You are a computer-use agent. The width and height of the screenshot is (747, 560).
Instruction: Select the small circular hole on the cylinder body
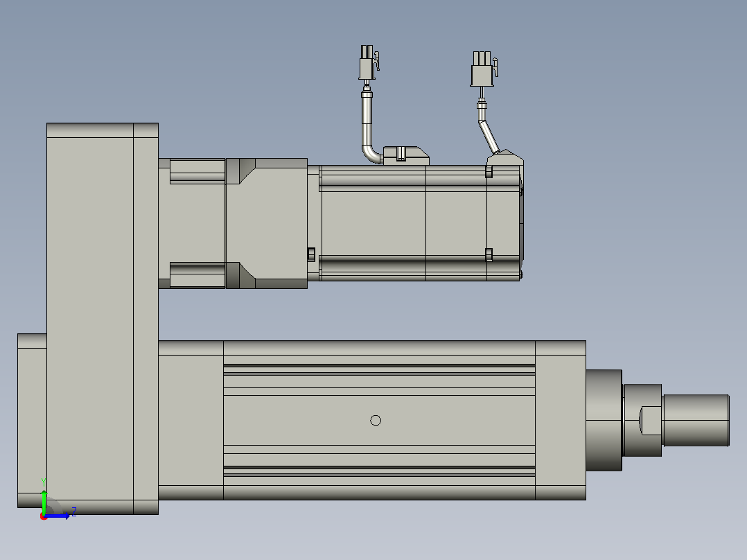pos(376,420)
